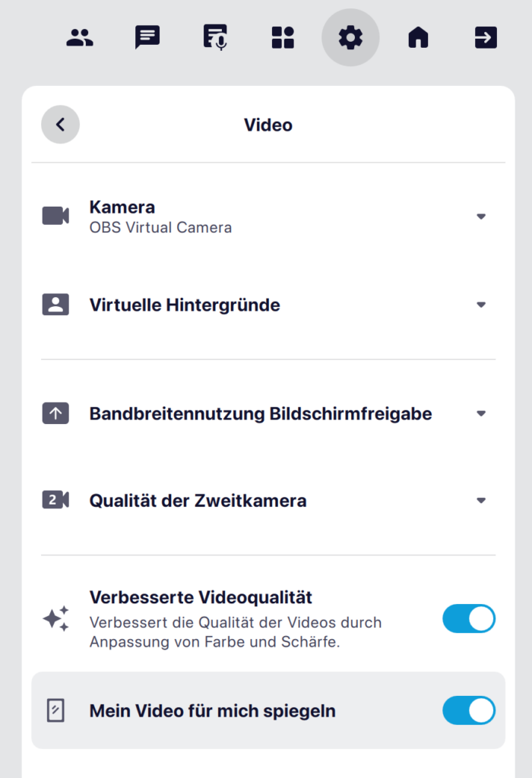Turn off Mein Video für mich spiegeln
The height and width of the screenshot is (778, 532).
click(x=469, y=710)
